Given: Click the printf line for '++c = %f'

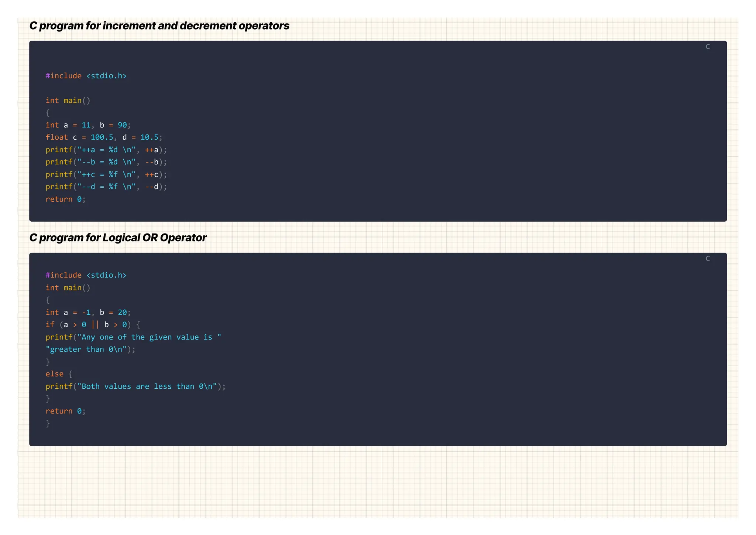Looking at the screenshot, I should coord(106,175).
